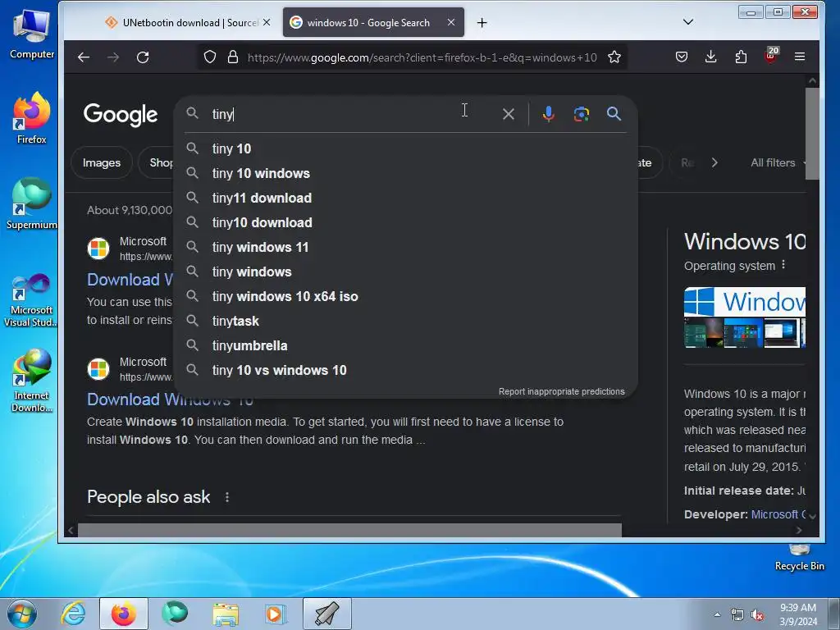840x630 pixels.
Task: Open the Windows Start menu
Action: 22,614
